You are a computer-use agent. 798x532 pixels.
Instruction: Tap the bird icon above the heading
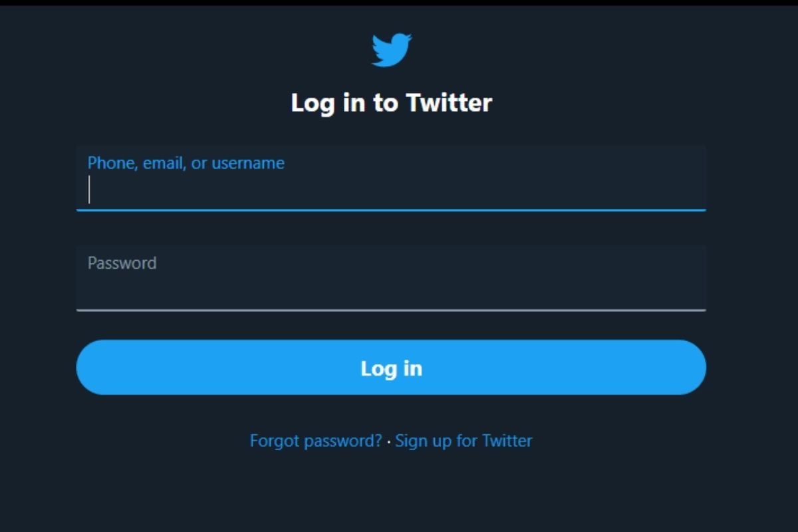pos(391,51)
